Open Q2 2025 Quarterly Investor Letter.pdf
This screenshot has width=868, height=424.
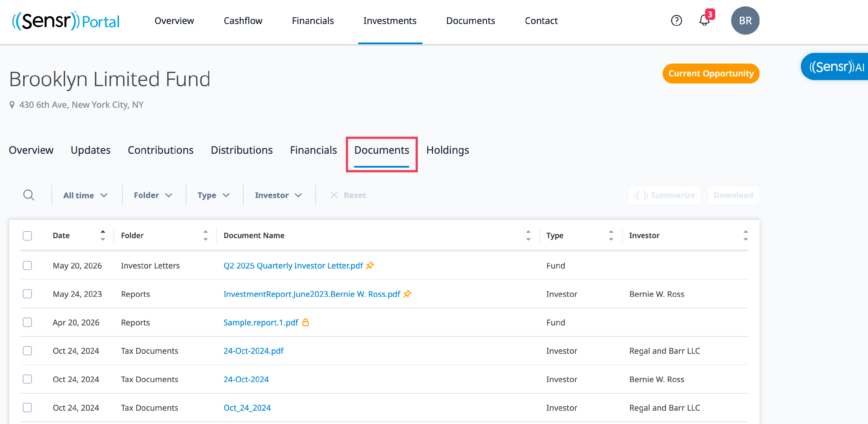point(293,266)
